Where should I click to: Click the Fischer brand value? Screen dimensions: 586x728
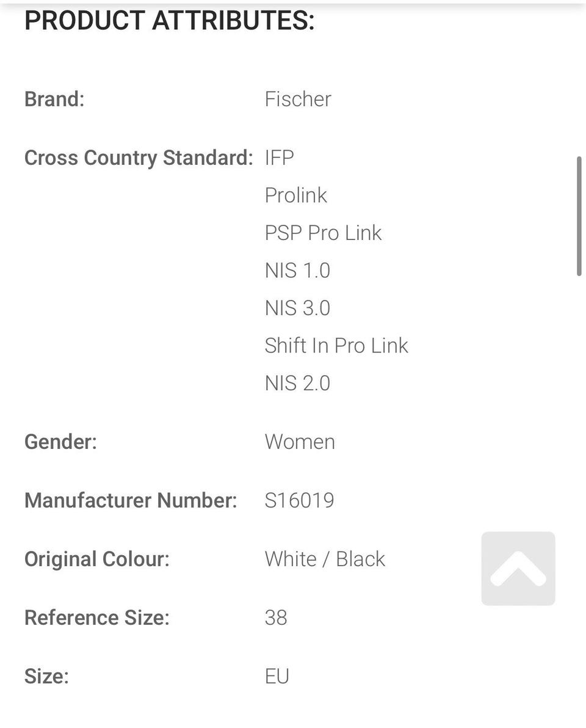point(298,99)
